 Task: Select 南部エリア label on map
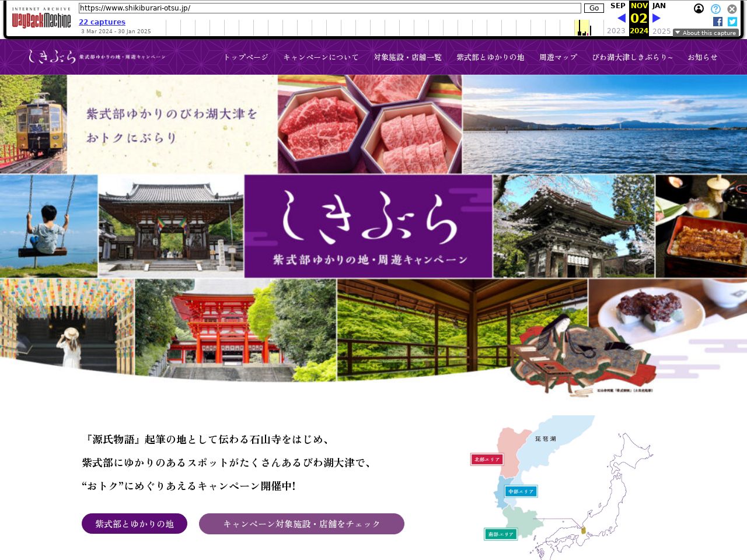pos(501,534)
